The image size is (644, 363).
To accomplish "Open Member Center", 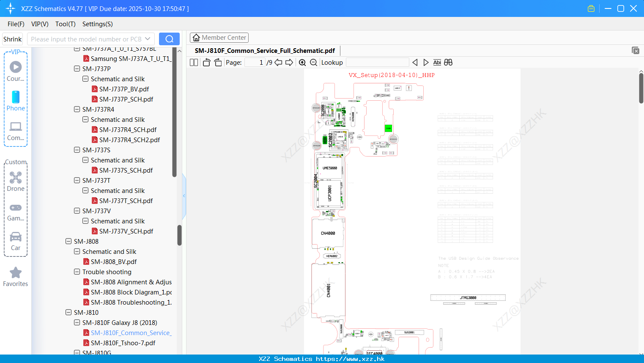I will (x=219, y=38).
